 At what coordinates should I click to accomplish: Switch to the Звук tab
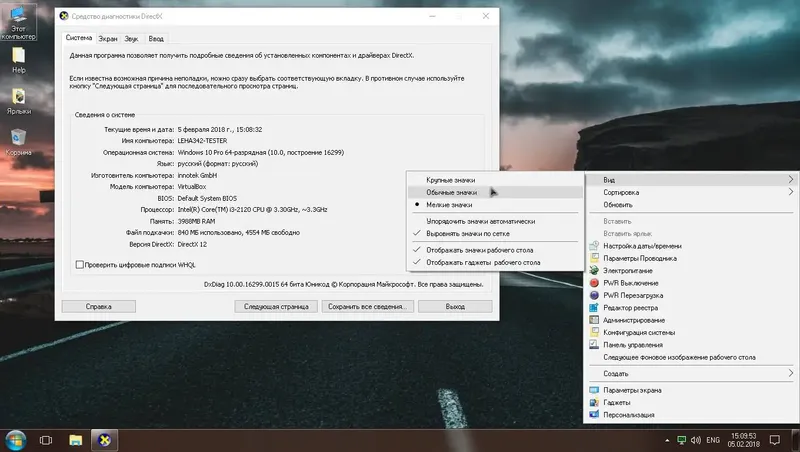131,39
